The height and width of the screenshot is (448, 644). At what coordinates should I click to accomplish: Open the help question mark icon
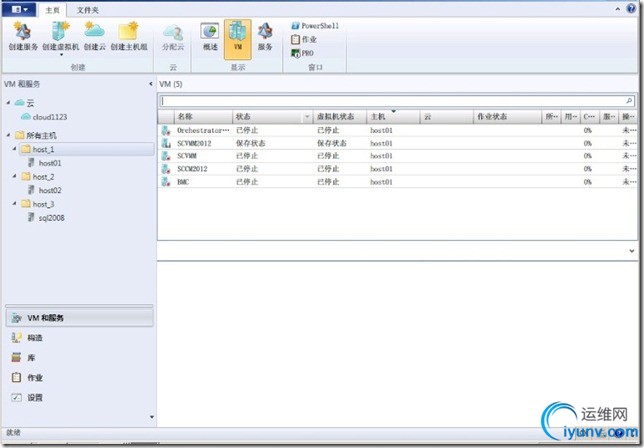[x=631, y=9]
